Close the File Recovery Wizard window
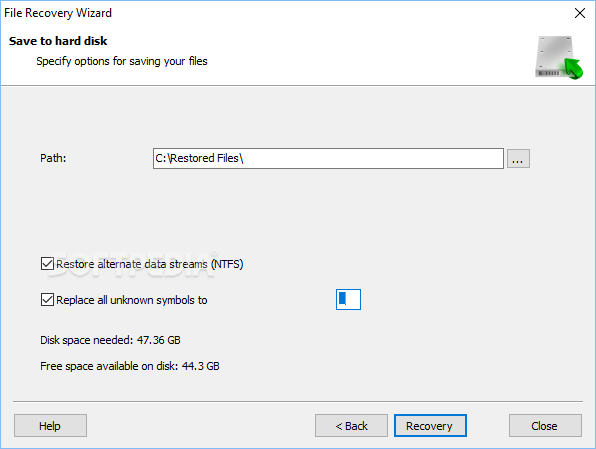Image resolution: width=596 pixels, height=449 pixels. 580,13
